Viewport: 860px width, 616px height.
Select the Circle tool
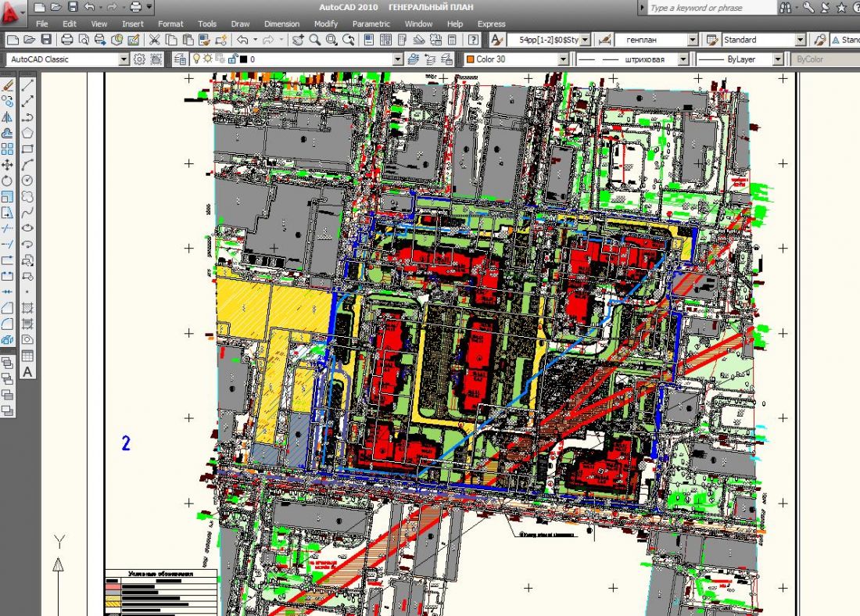(x=27, y=181)
